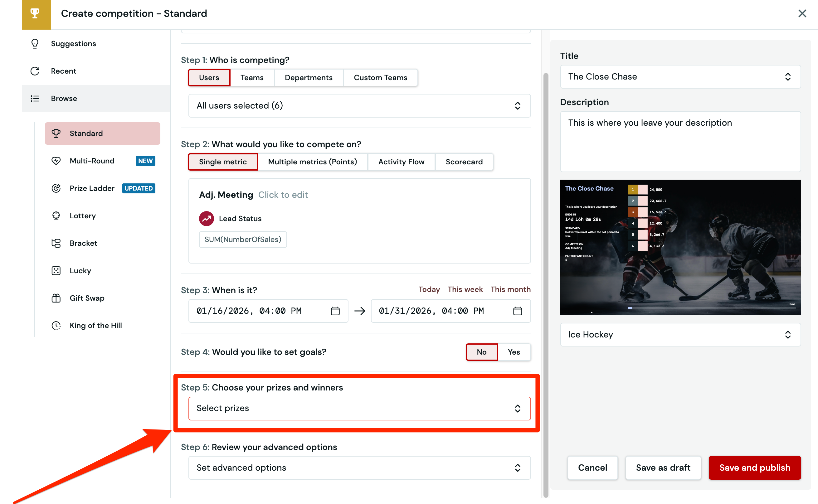
Task: Click the Lucky dice icon
Action: [56, 271]
